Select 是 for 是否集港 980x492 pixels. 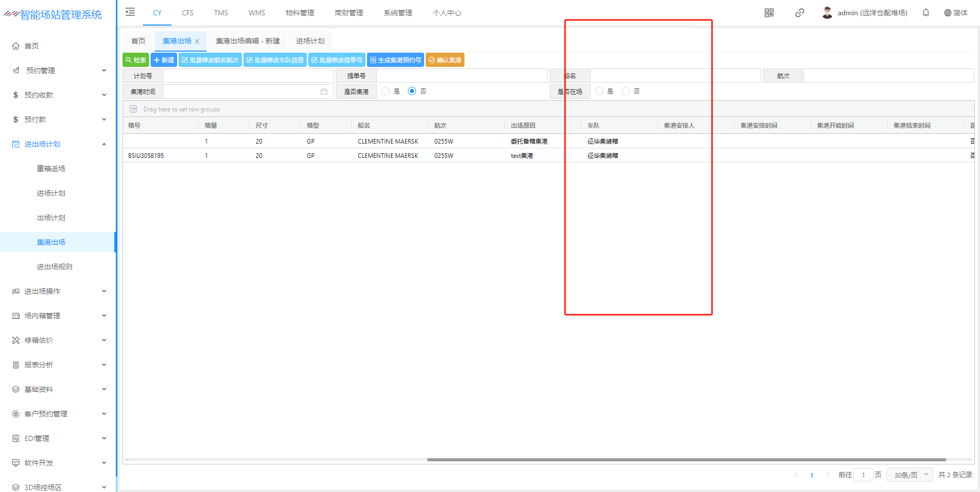coord(385,91)
